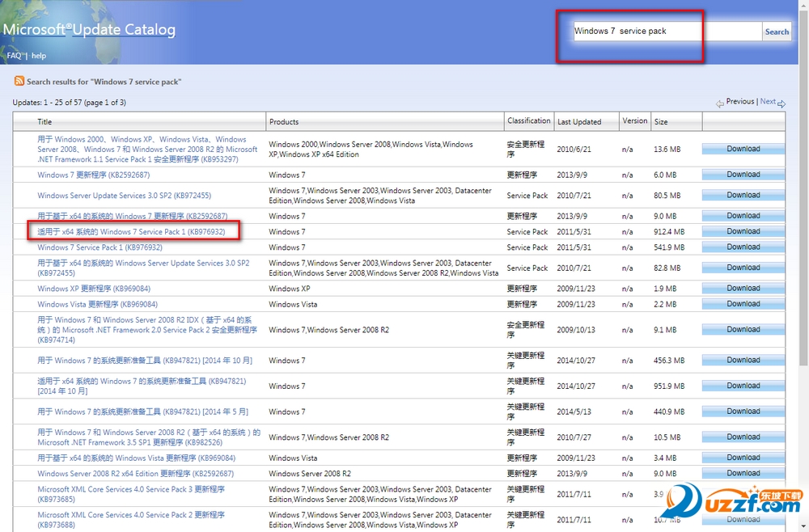The height and width of the screenshot is (532, 809).
Task: Open Windows Server 2008 R2 x64 Edition 更新程序 link
Action: tap(135, 473)
